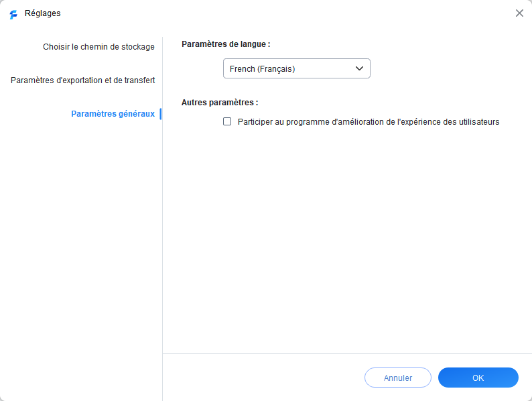
Task: Enable the user experience improvement program checkbox
Action: pos(227,121)
